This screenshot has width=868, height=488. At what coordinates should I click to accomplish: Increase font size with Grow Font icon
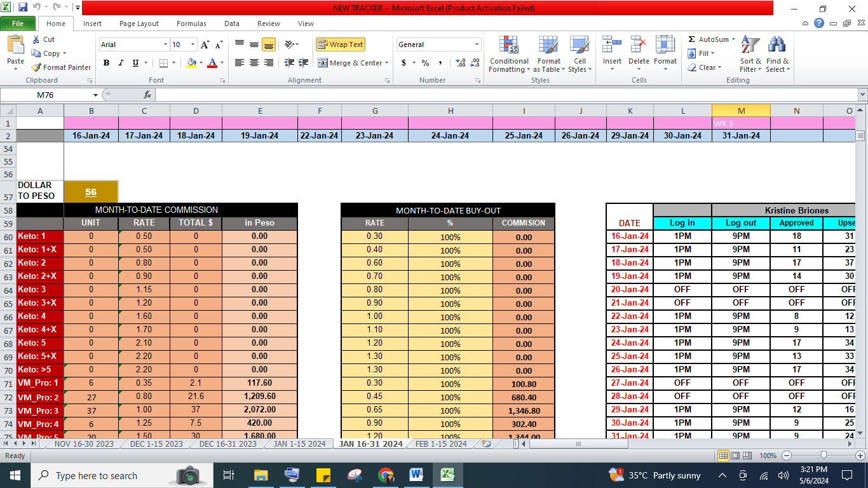coord(205,44)
